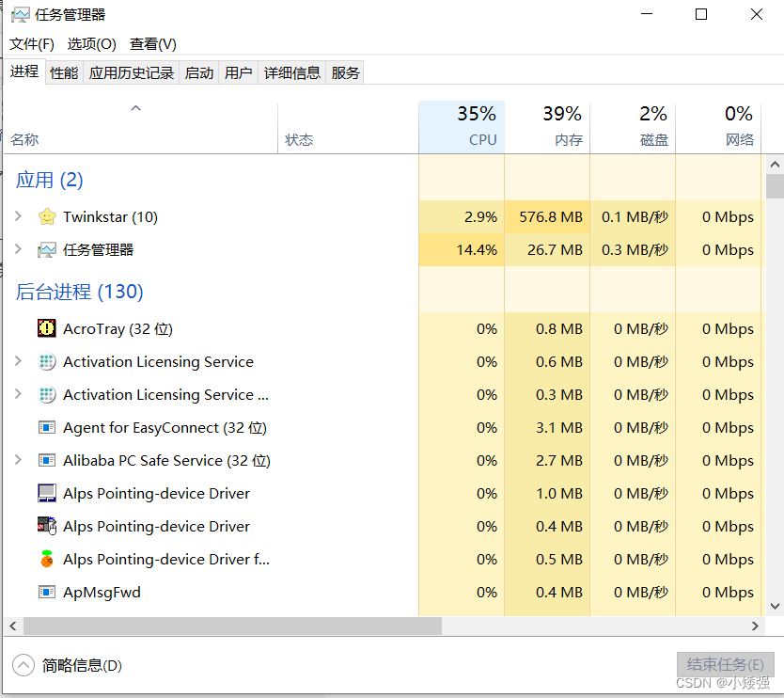Select the ApMsgFwd process name
Screen dimensions: 784x698
point(102,592)
